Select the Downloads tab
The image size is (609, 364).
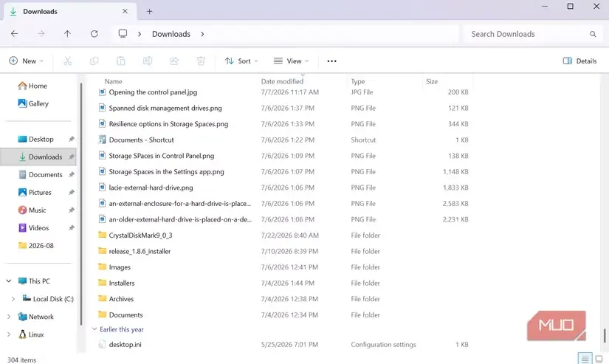pyautogui.click(x=70, y=11)
